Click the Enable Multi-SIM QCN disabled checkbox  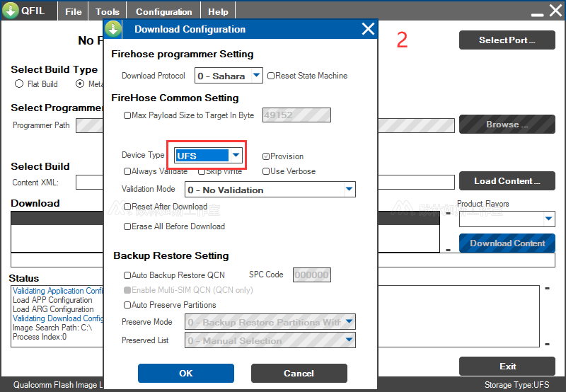tap(127, 290)
